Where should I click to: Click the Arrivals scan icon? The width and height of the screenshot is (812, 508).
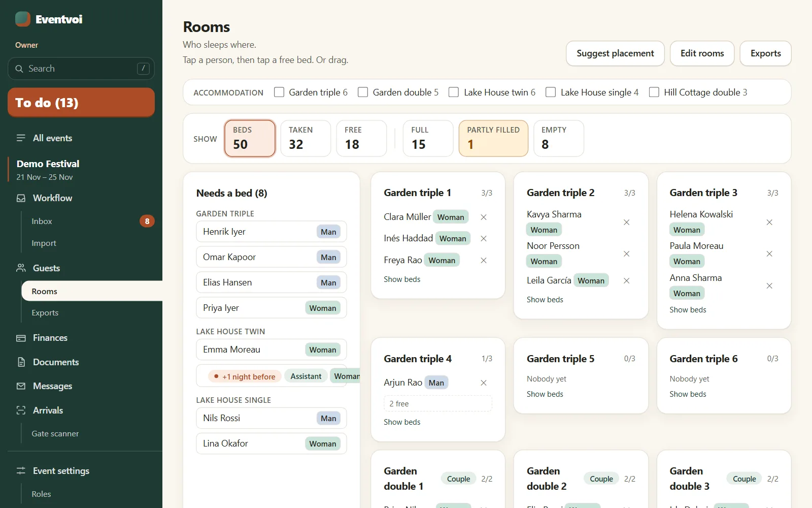(21, 410)
